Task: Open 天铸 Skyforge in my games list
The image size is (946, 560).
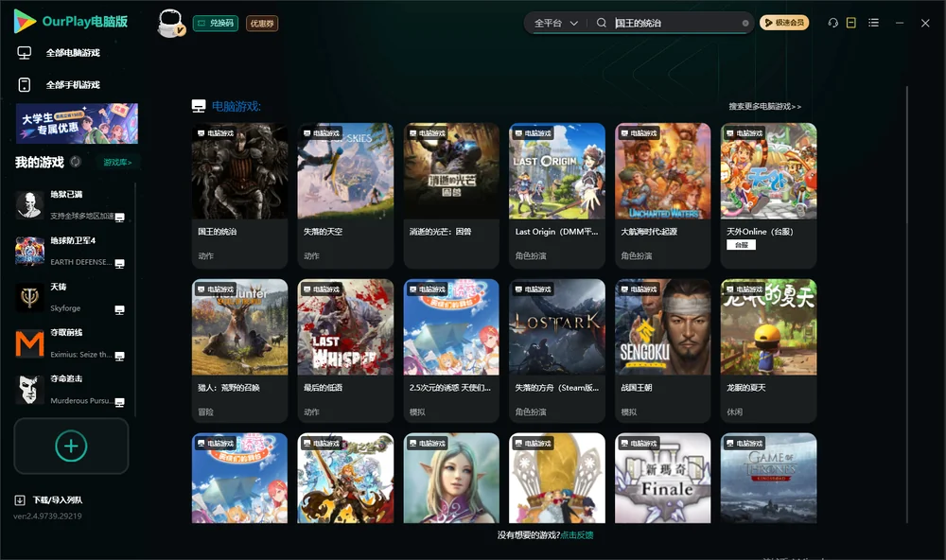Action: (71, 297)
